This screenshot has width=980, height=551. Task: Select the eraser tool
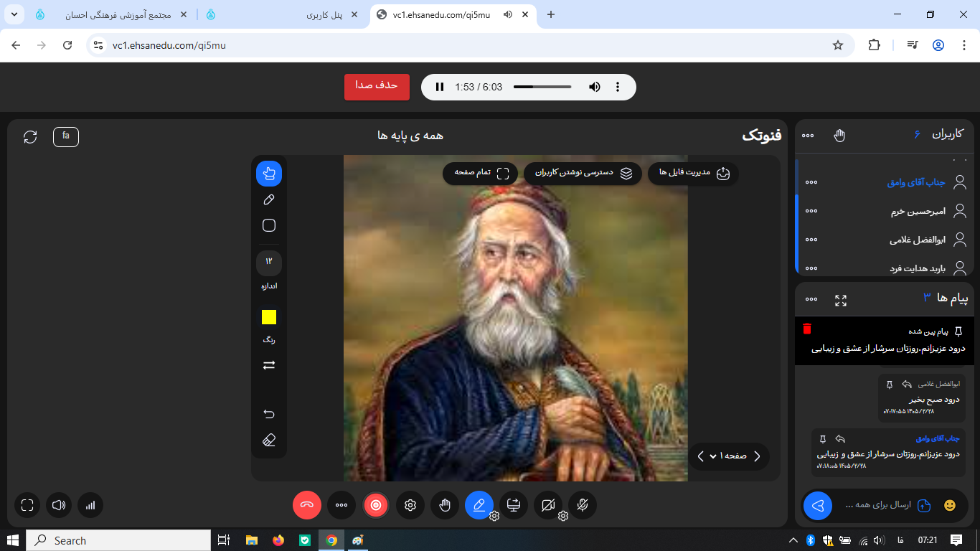click(x=269, y=440)
